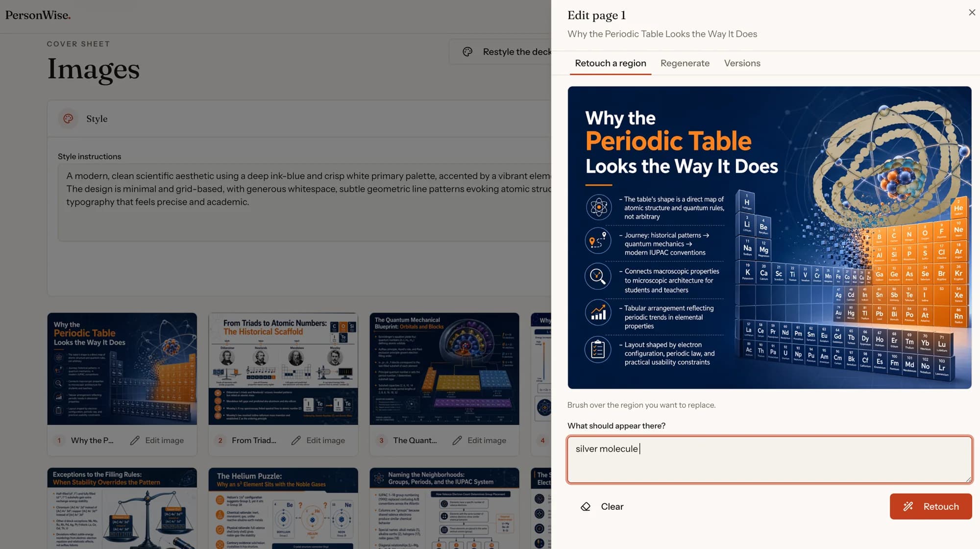Viewport: 980px width, 549px height.
Task: Select the Retouch a region tab
Action: pos(610,63)
